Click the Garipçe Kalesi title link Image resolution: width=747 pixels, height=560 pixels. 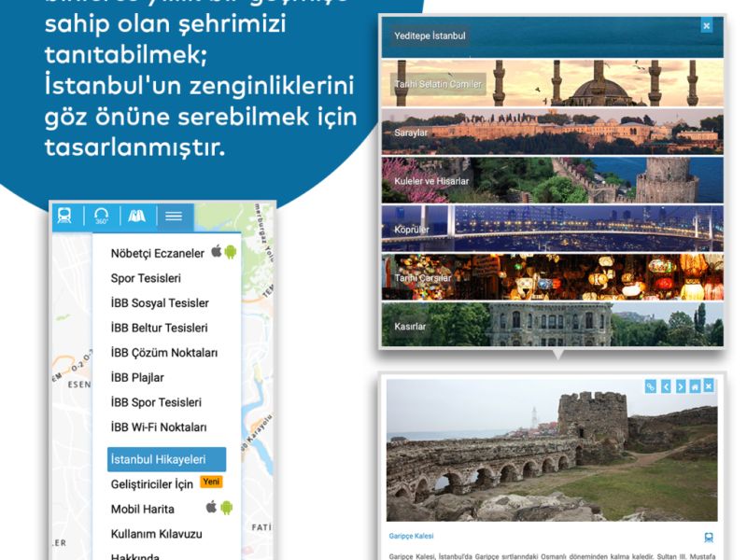tap(412, 537)
